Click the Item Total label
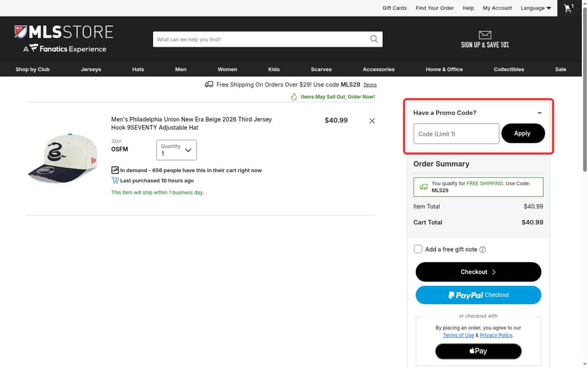588x368 pixels. 426,207
